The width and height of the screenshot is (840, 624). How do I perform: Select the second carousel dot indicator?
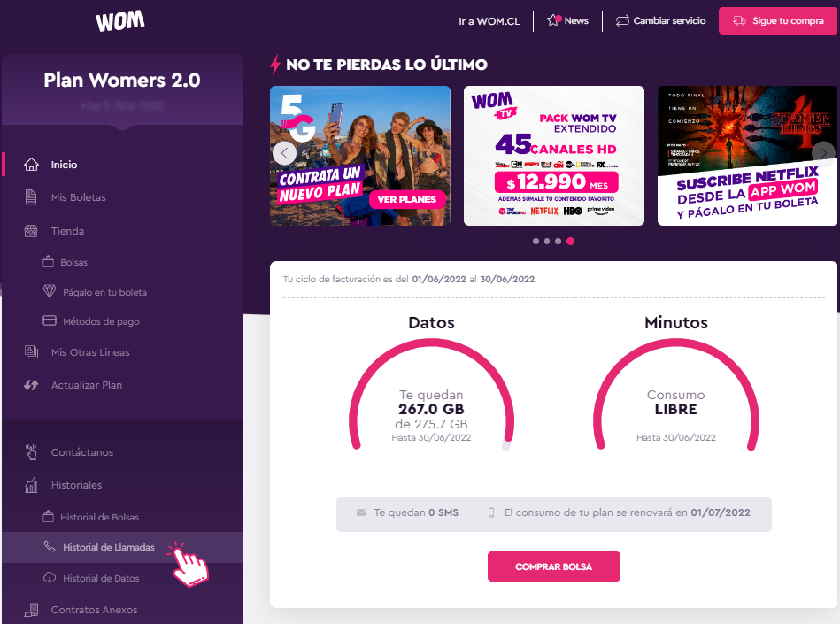(x=547, y=241)
